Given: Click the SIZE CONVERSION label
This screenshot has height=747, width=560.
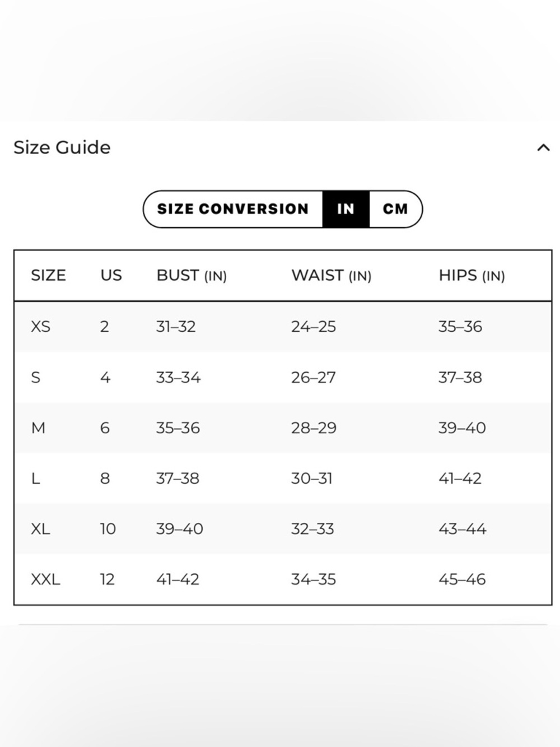Looking at the screenshot, I should [233, 209].
